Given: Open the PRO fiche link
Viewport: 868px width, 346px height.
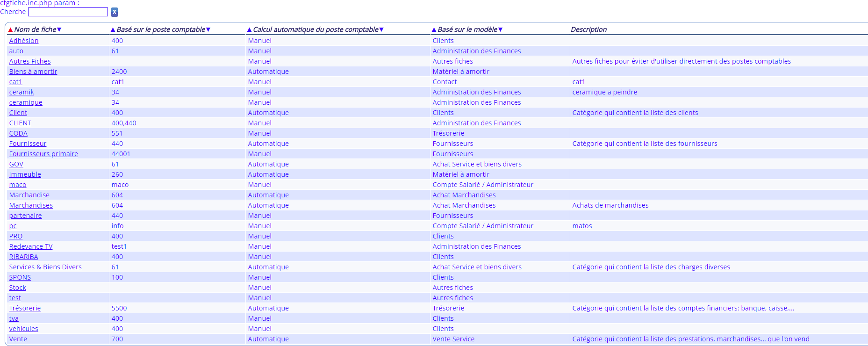Looking at the screenshot, I should [x=16, y=236].
